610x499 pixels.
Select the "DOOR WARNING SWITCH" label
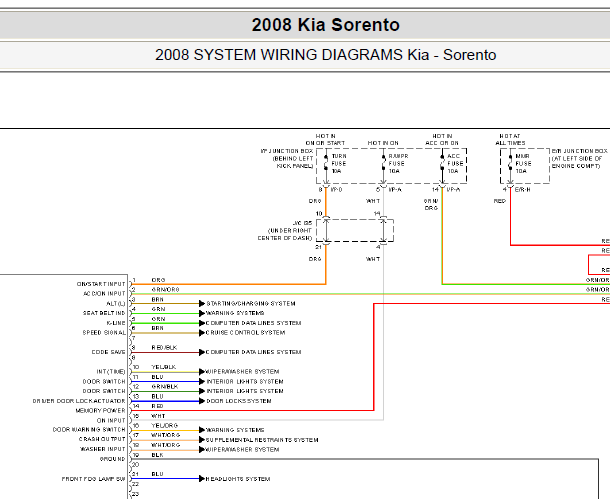(89, 430)
